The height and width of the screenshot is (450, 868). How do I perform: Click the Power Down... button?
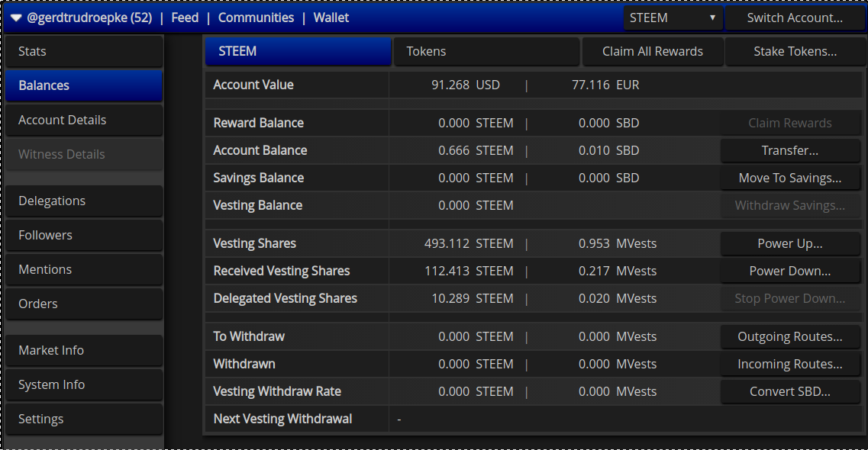pos(790,271)
